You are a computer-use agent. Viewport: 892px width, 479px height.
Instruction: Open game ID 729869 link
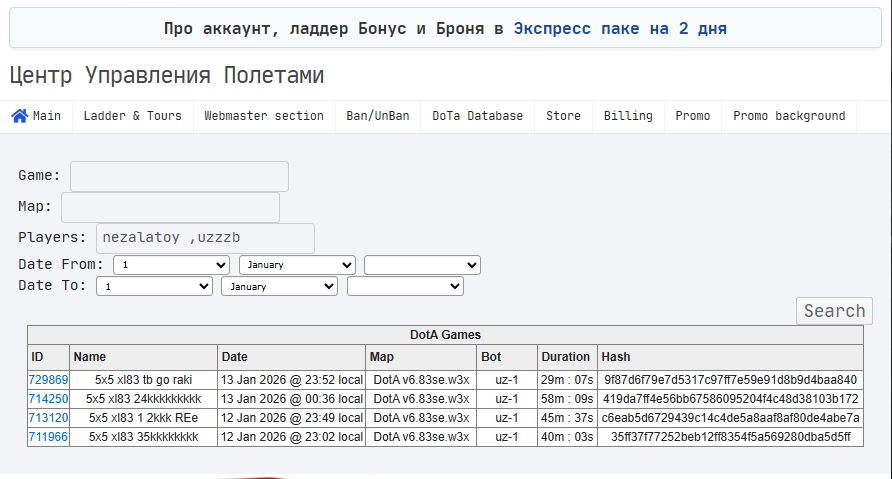point(48,380)
